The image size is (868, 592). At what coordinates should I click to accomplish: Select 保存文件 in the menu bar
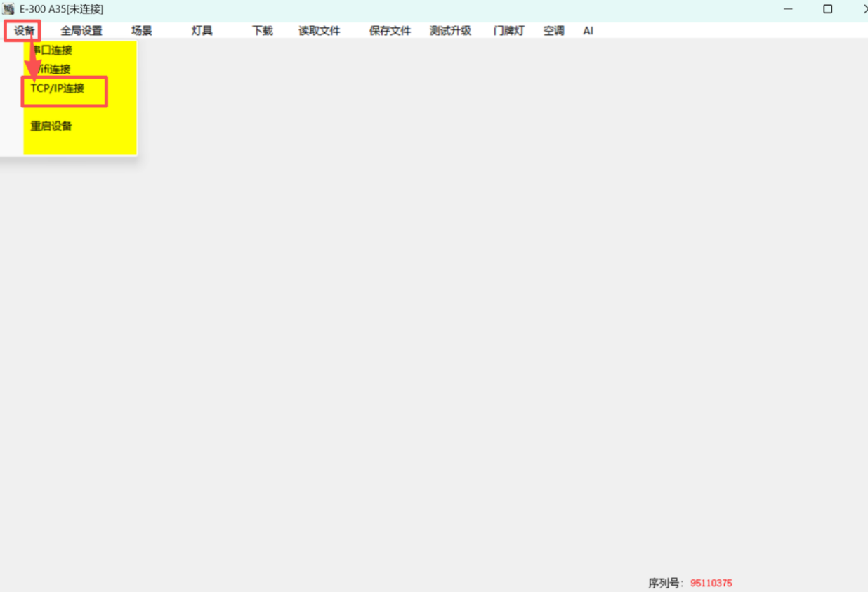[390, 31]
